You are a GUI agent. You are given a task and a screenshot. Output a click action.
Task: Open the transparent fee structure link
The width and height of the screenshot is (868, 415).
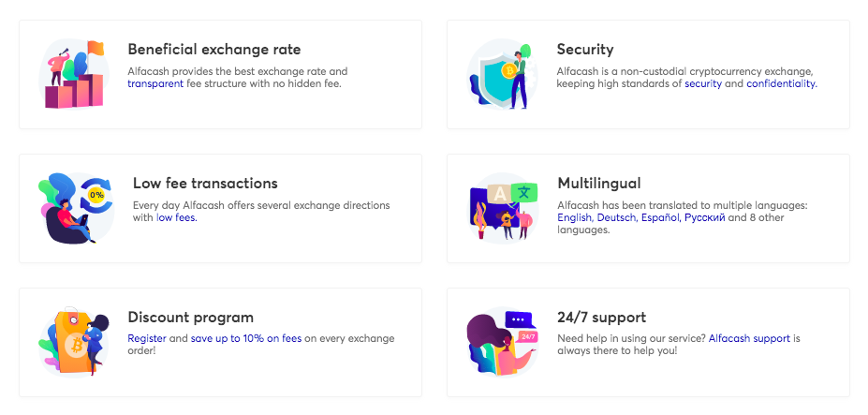coord(155,84)
